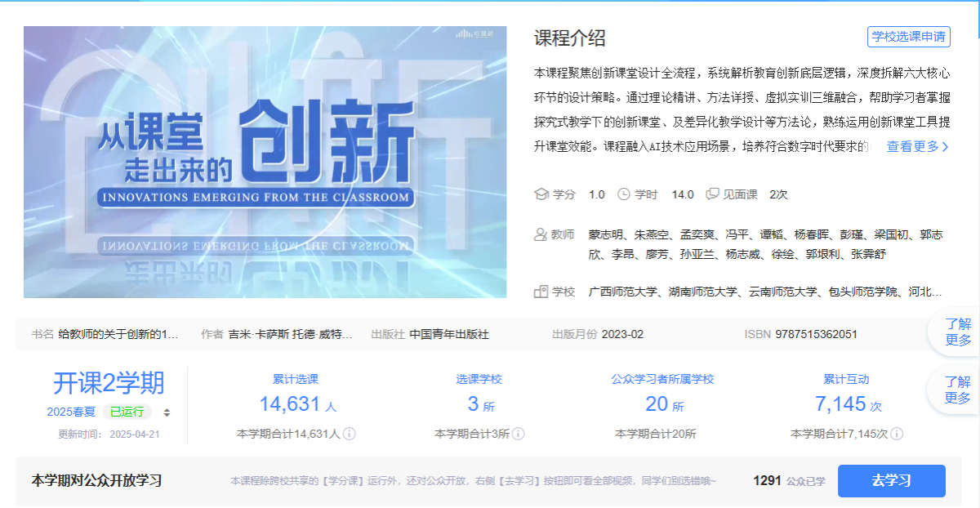980x508 pixels.
Task: Click the graduation cap icon beside 学分
Action: (x=541, y=194)
